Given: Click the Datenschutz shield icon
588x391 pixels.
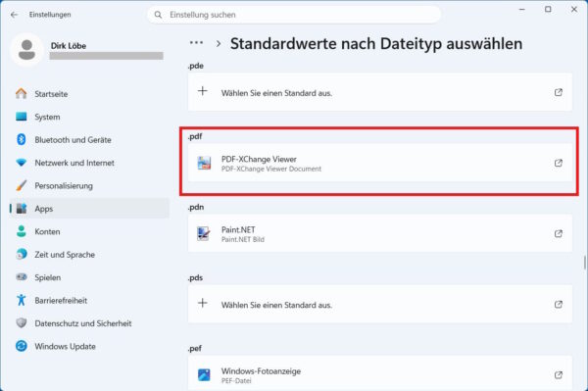Looking at the screenshot, I should pyautogui.click(x=22, y=322).
